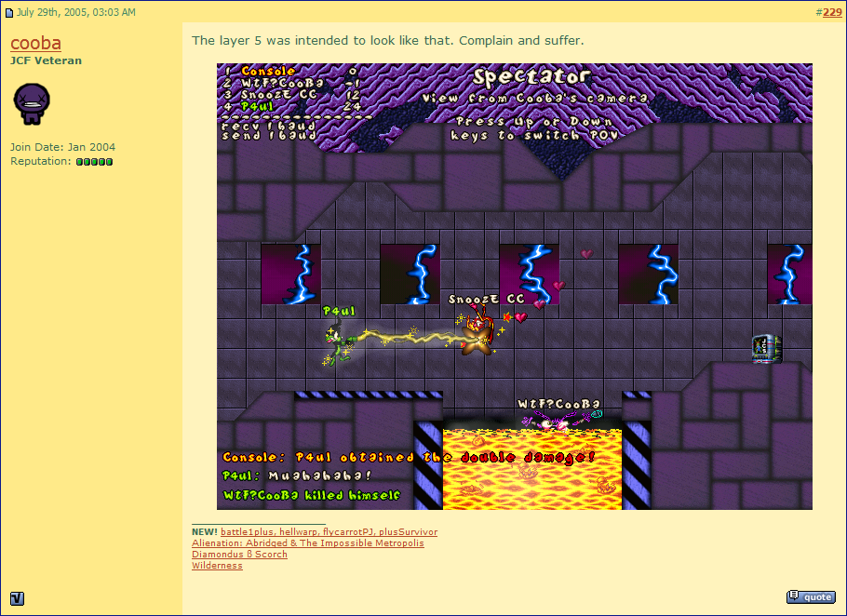The width and height of the screenshot is (847, 616).
Task: Visit the Wilderness signature link
Action: pyautogui.click(x=217, y=566)
